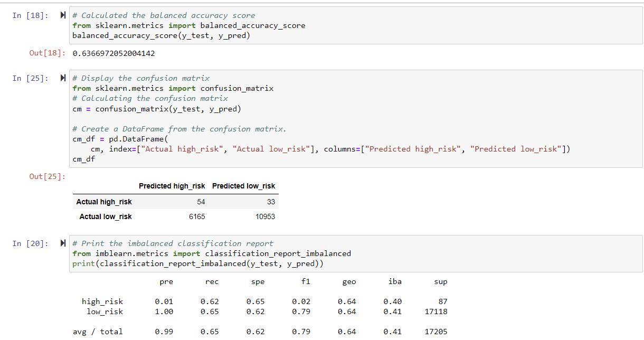644x340 pixels.
Task: Select low_risk precision value 1.00
Action: point(164,311)
